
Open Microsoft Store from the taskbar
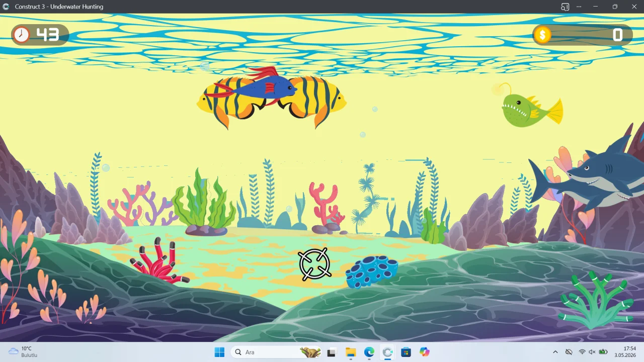406,352
